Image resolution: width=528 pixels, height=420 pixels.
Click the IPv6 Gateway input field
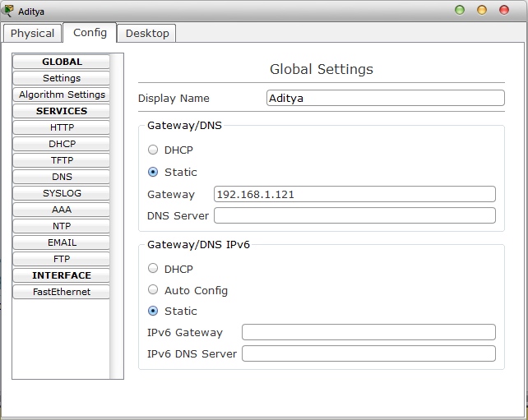(368, 332)
